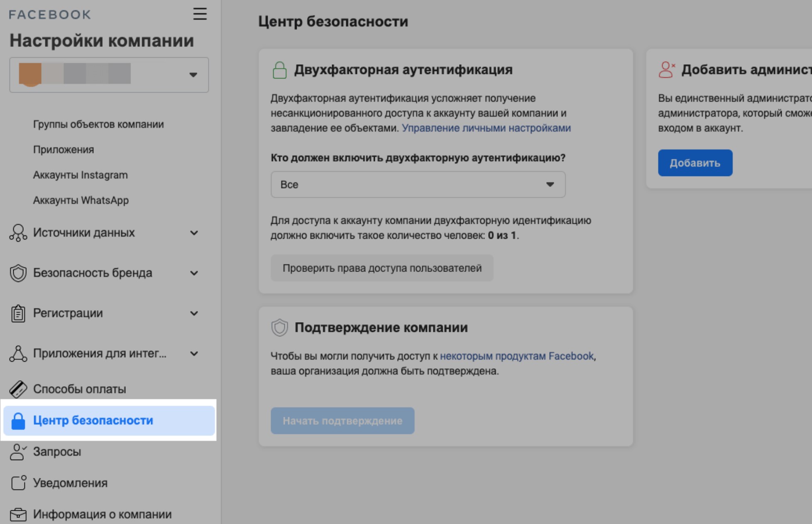
Task: Click the Data Sources (Источники данных) icon
Action: [x=18, y=233]
